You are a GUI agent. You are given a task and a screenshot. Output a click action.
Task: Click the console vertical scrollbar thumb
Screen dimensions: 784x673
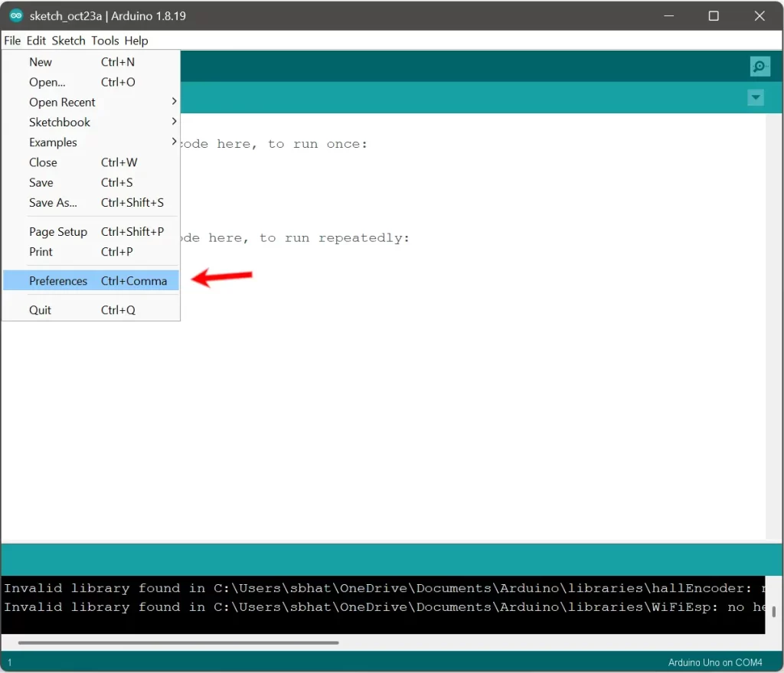[774, 612]
